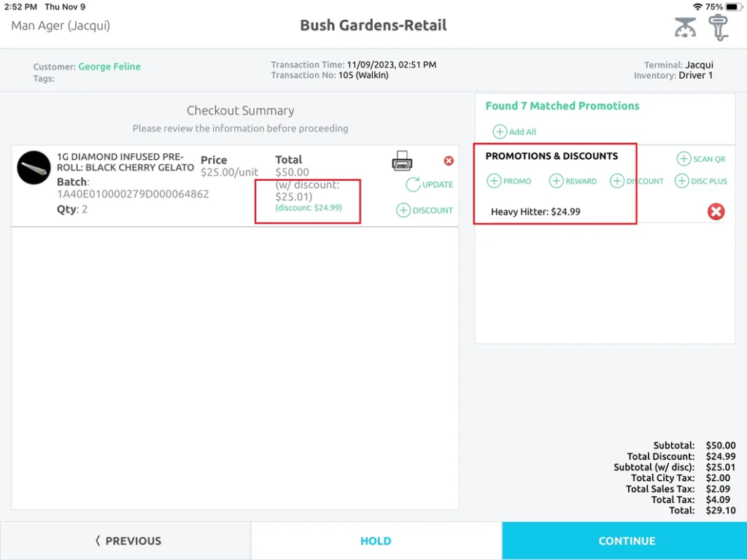Add DISCOUNT in Promotions & Discounts panel
The height and width of the screenshot is (560, 747).
coord(636,181)
